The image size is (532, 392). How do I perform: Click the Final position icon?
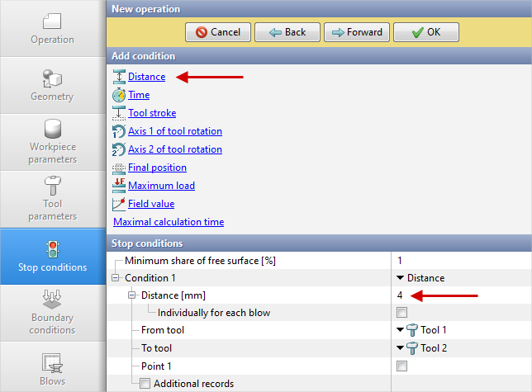118,168
